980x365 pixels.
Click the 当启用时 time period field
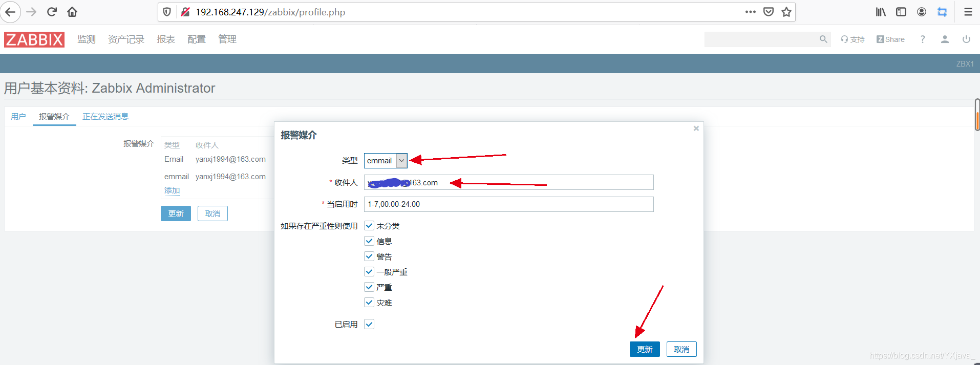(508, 204)
